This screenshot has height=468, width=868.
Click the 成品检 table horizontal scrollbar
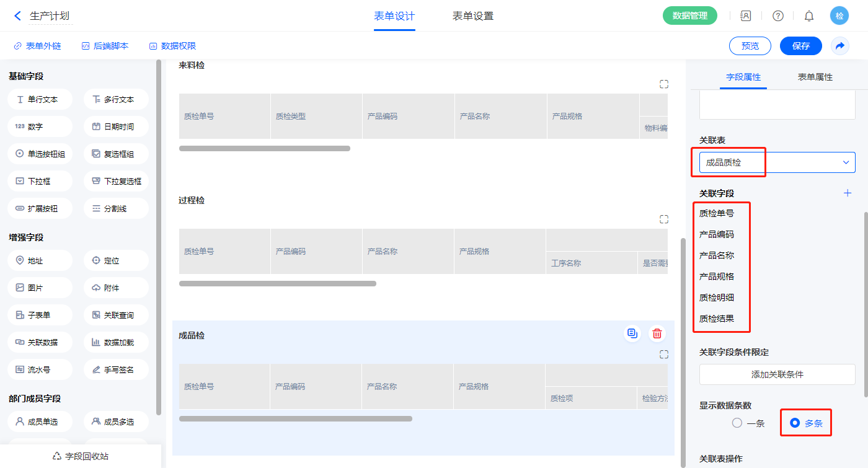pos(296,419)
